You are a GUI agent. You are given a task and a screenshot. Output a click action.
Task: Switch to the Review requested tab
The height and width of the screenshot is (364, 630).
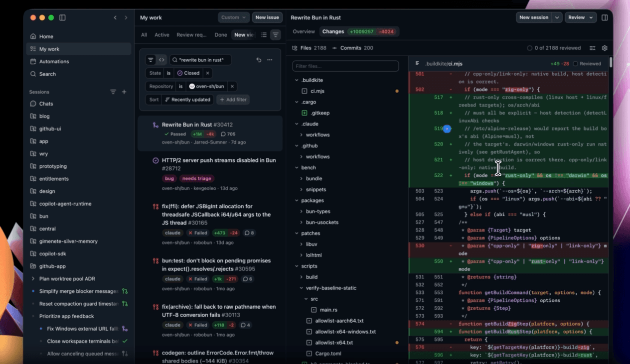191,35
